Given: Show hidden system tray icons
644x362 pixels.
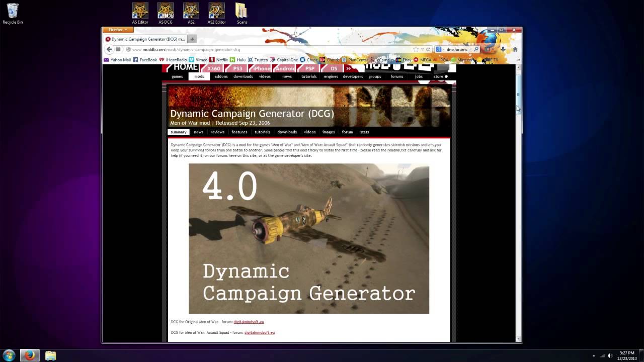Looking at the screenshot, I should pos(594,356).
